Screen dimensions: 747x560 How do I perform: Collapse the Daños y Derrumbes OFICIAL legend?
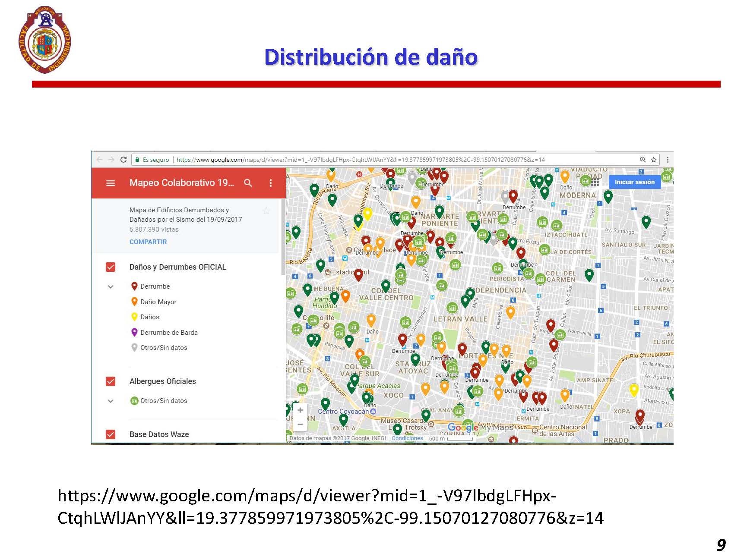click(x=111, y=286)
